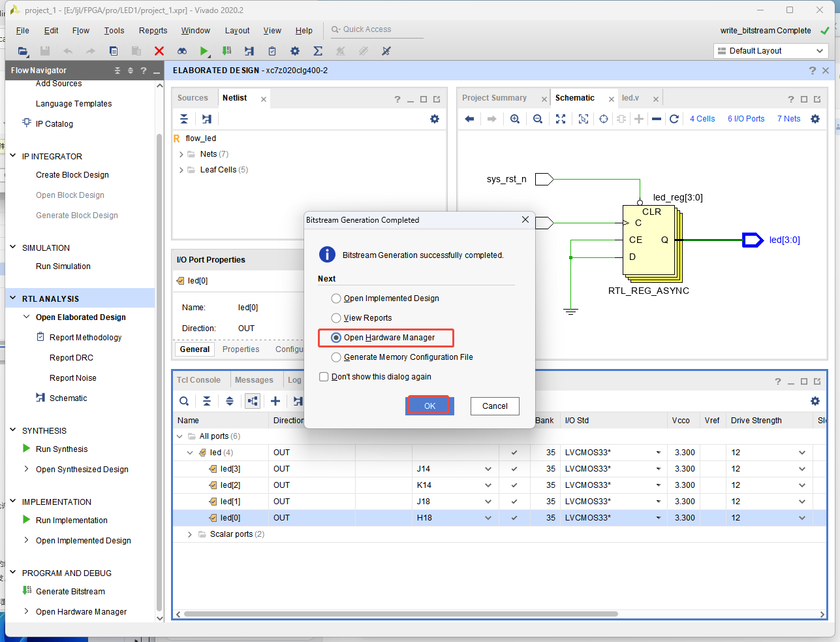Switch to Sources tab
The width and height of the screenshot is (840, 642).
193,98
